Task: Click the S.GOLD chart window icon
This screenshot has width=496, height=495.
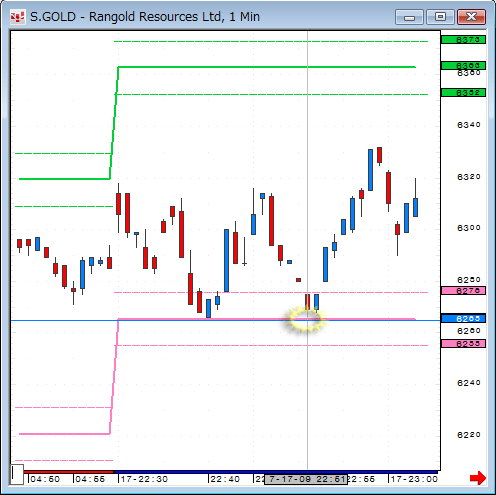Action: tap(17, 17)
